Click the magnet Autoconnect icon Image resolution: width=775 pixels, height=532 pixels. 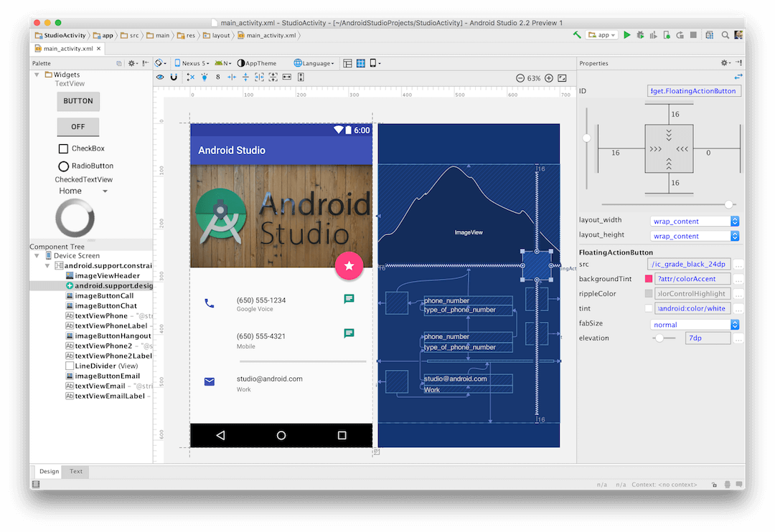(x=174, y=77)
